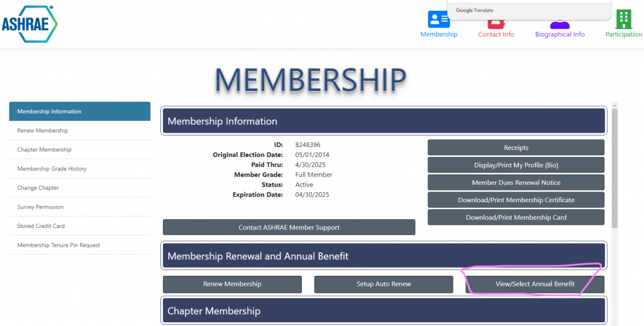Open the Contact Info icon
Viewport: 644px width, 326px height.
point(496,25)
